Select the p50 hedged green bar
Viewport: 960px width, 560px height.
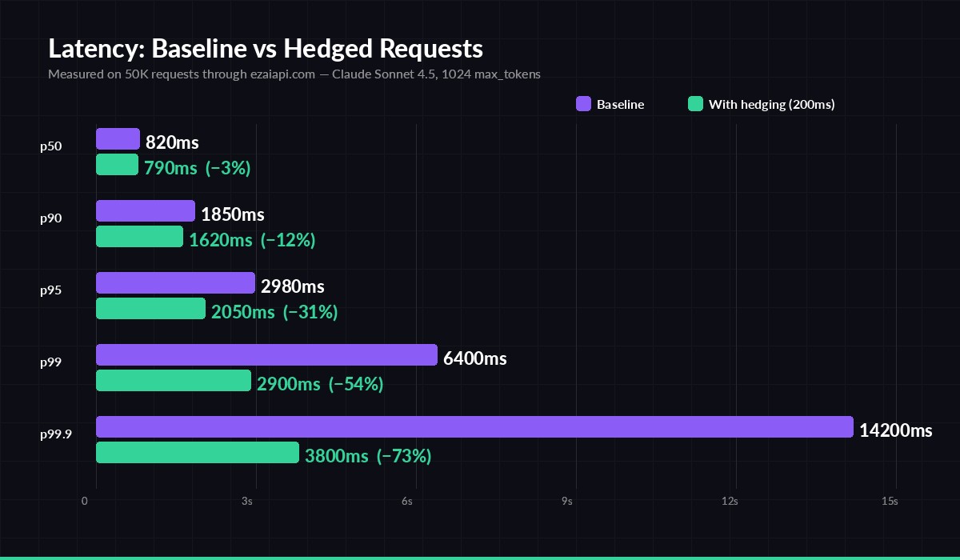pos(117,164)
